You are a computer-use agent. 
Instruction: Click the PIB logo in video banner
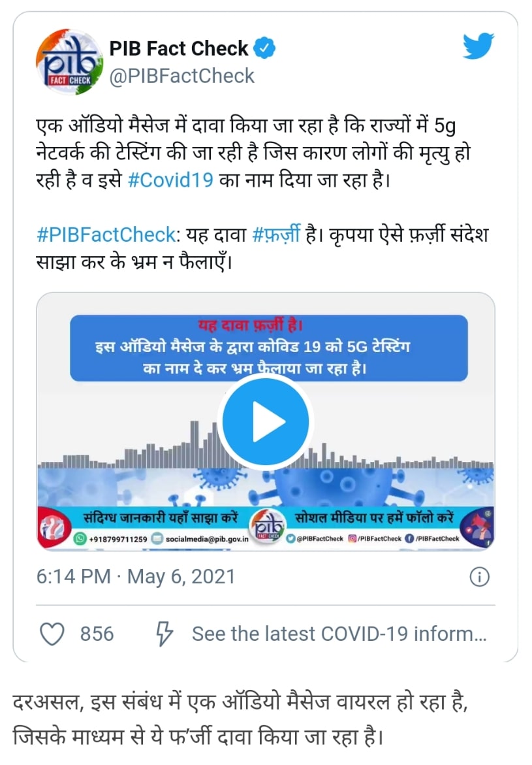coord(267,527)
